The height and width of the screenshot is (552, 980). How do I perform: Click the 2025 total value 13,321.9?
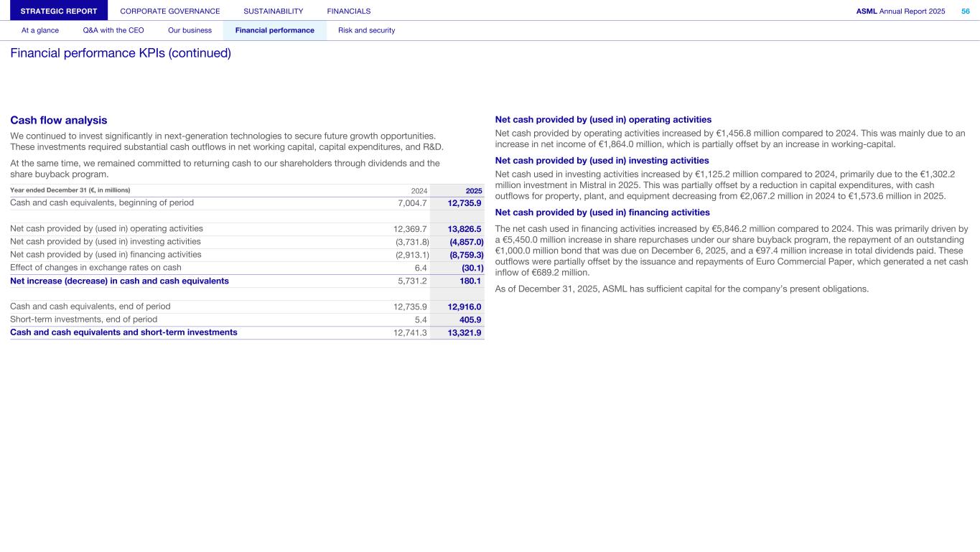click(464, 332)
